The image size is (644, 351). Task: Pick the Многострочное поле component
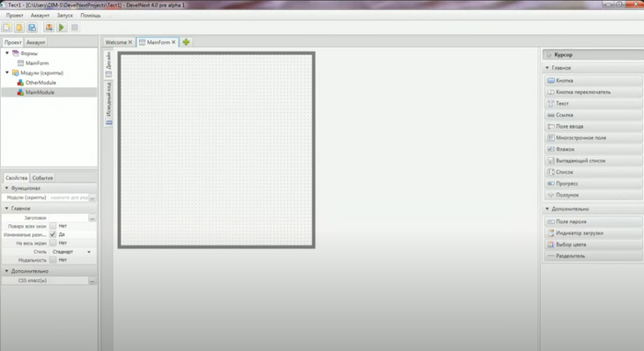(x=593, y=138)
